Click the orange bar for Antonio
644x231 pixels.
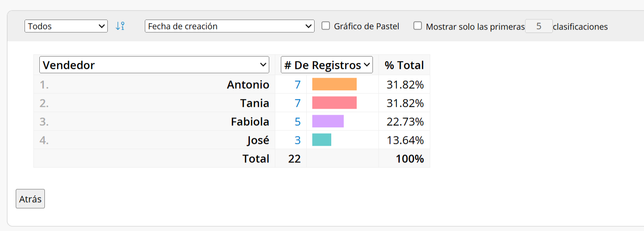tap(334, 84)
